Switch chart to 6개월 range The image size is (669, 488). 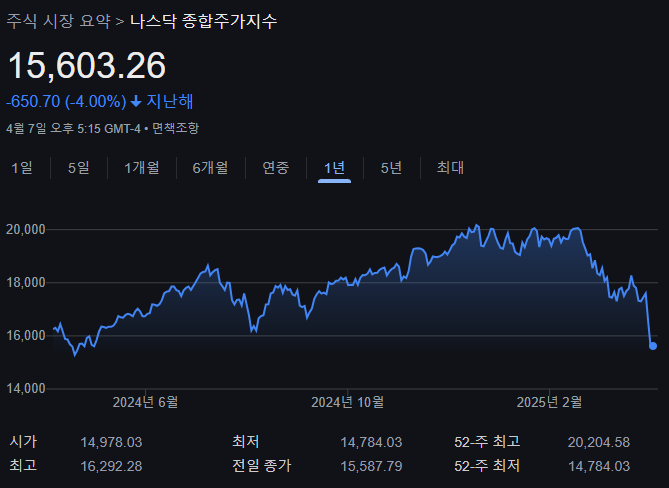point(210,168)
